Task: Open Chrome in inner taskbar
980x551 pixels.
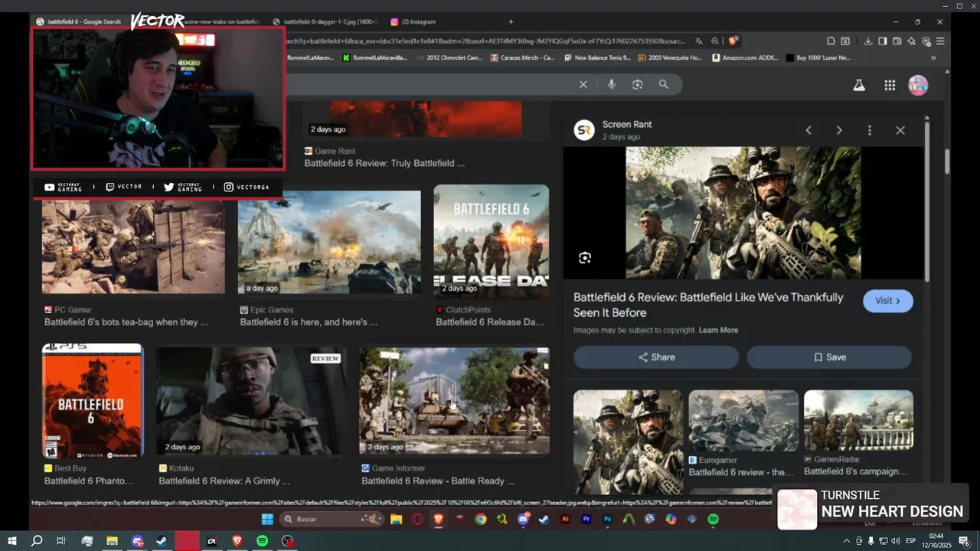Action: click(480, 519)
